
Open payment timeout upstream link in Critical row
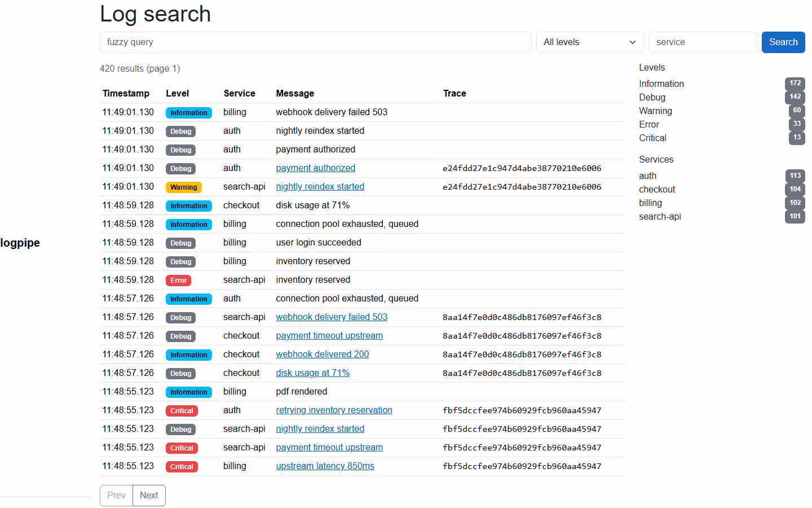329,448
